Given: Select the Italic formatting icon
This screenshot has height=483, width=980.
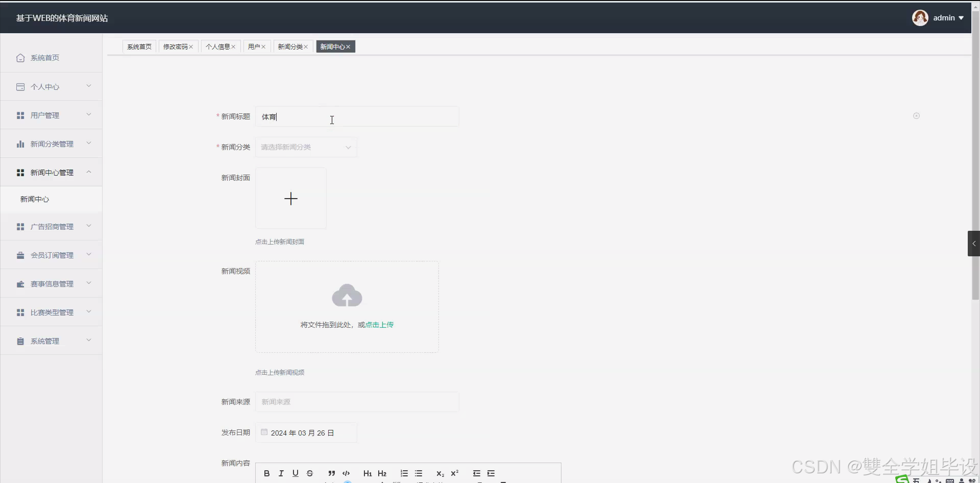Looking at the screenshot, I should (x=281, y=473).
